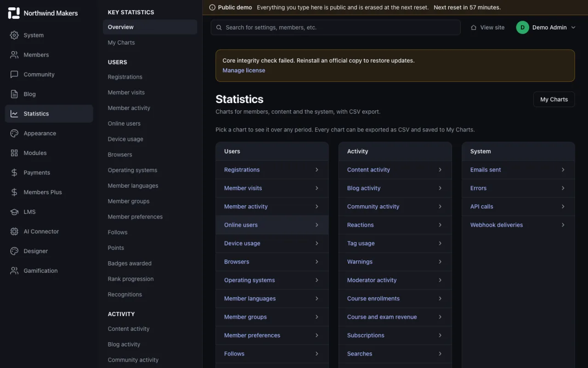The height and width of the screenshot is (368, 588).
Task: Click the Gamification people icon
Action: (x=14, y=270)
